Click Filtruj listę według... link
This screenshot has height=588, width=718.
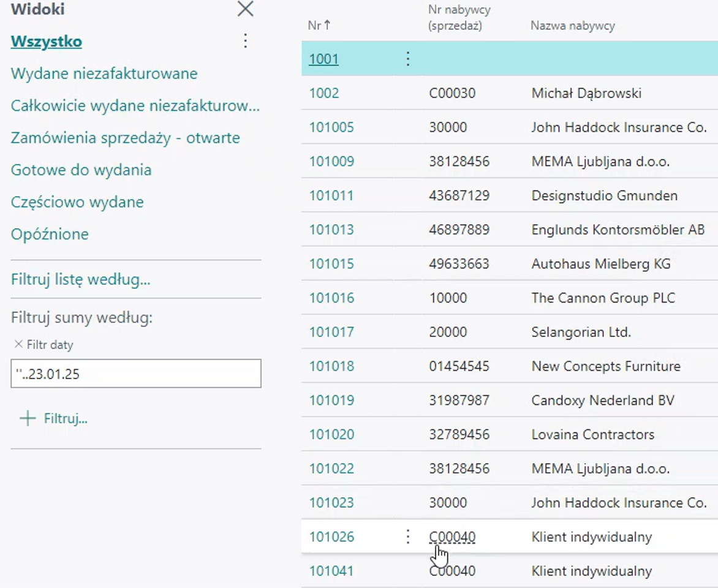click(81, 279)
